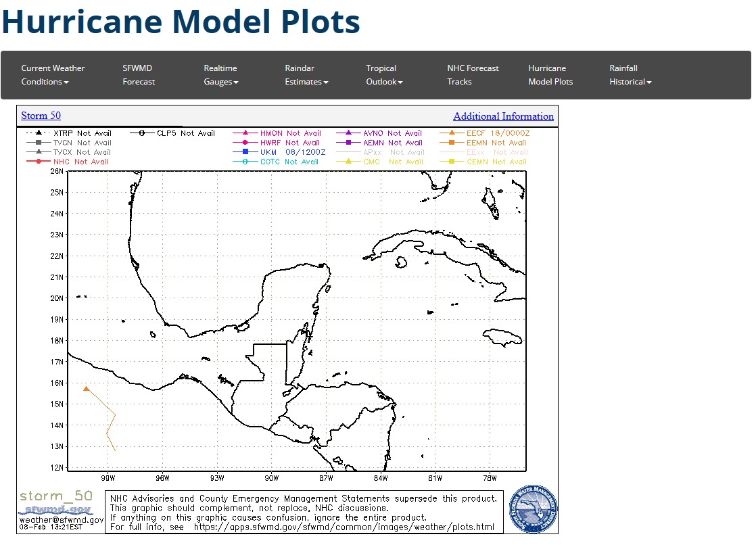Open the Storm 50 link
This screenshot has height=545, width=756.
point(41,116)
